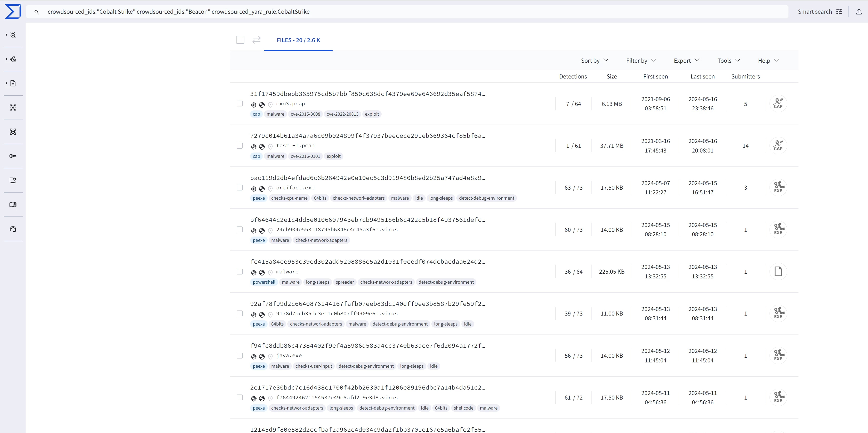Screen dimensions: 868x433
Task: Click globe icon beside 24cb904e...virus filename
Action: coord(262,231)
